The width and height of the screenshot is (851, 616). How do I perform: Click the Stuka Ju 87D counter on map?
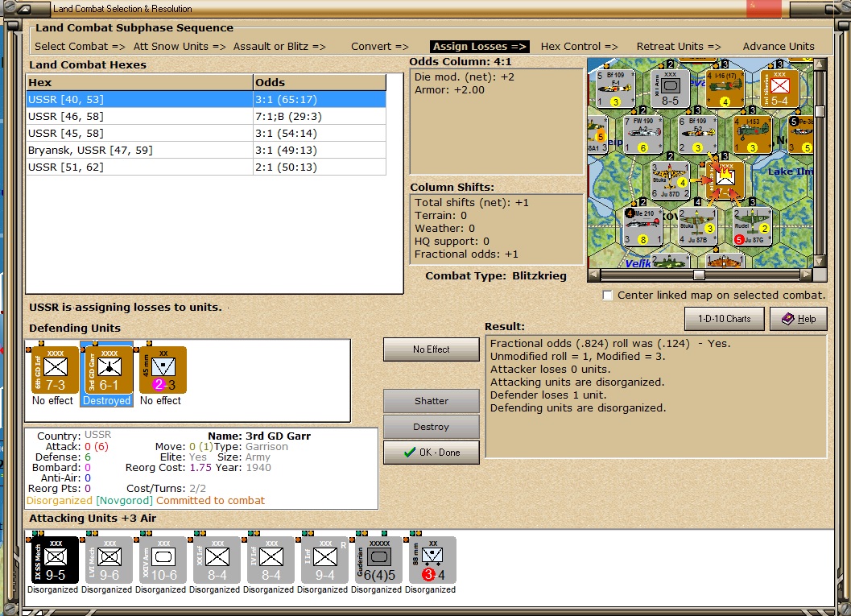671,180
